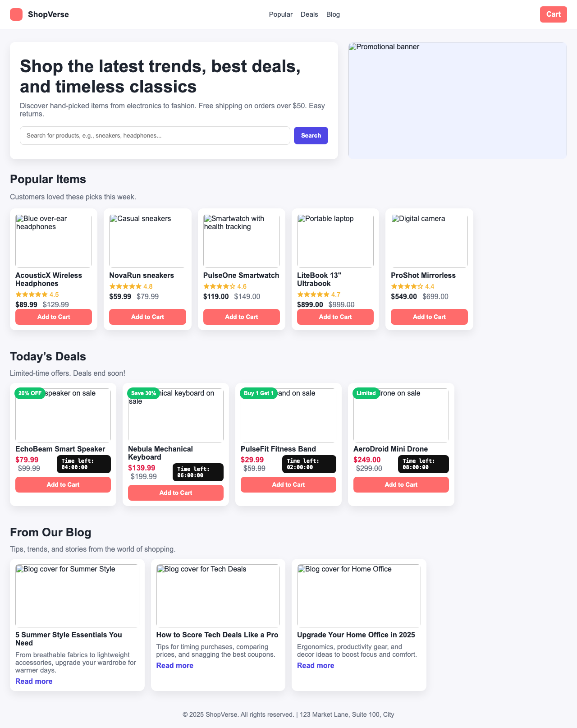577x728 pixels.
Task: Click the promotional banner image
Action: (457, 100)
